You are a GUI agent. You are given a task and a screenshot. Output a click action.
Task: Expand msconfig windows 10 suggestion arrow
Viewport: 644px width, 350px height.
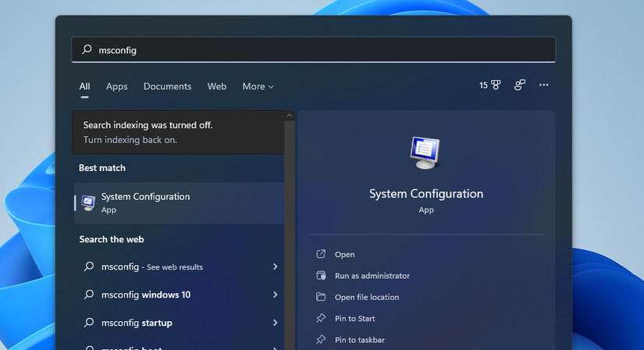tap(275, 295)
